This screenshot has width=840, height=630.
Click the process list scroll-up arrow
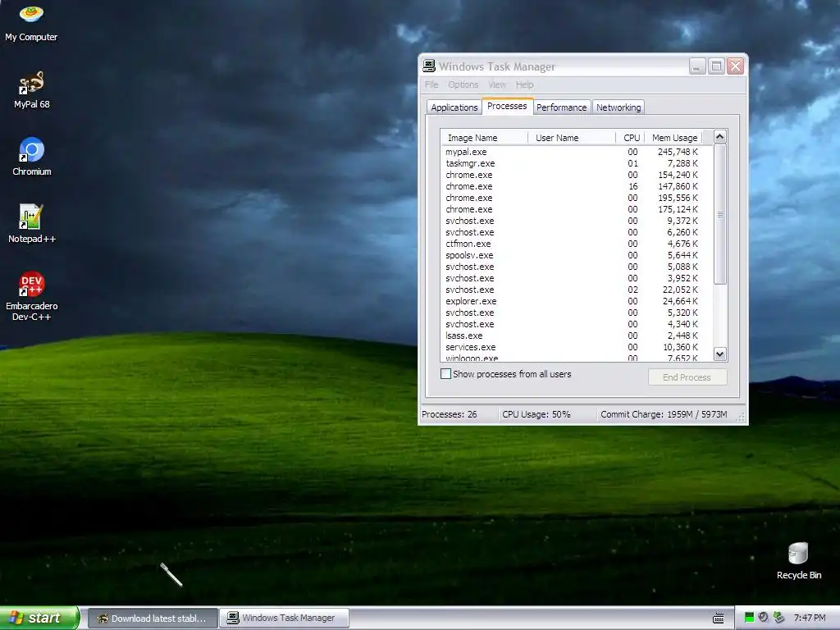[720, 137]
